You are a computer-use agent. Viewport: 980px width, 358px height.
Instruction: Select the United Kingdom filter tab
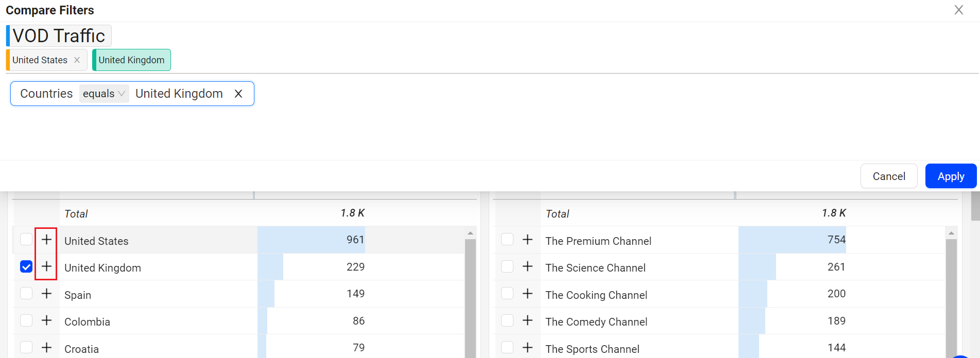click(x=131, y=60)
